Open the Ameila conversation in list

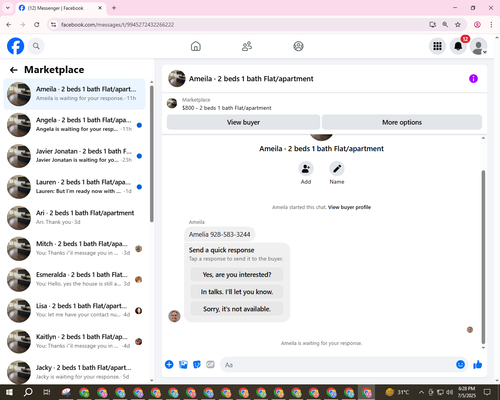point(74,94)
